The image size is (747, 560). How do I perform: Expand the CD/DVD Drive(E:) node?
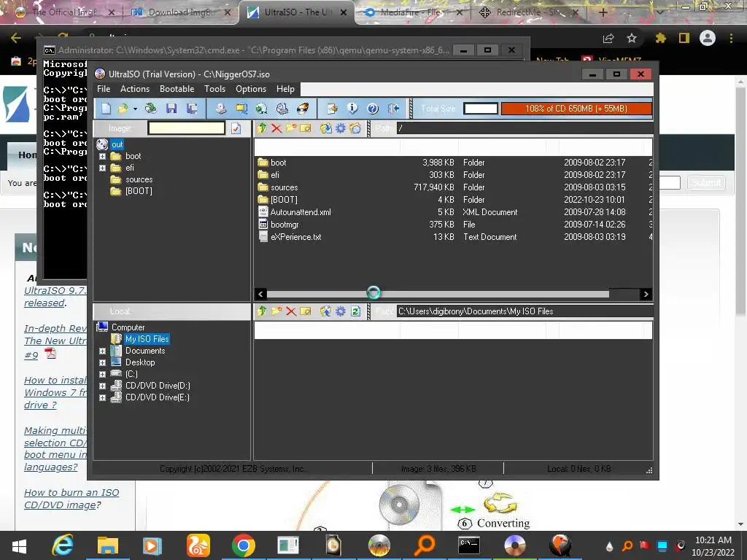[102, 397]
